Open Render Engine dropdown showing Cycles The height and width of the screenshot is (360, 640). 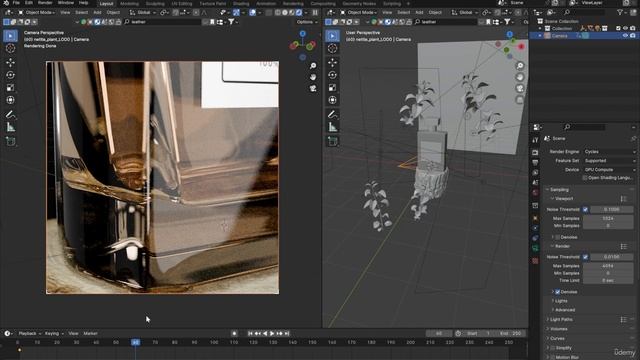[609, 152]
